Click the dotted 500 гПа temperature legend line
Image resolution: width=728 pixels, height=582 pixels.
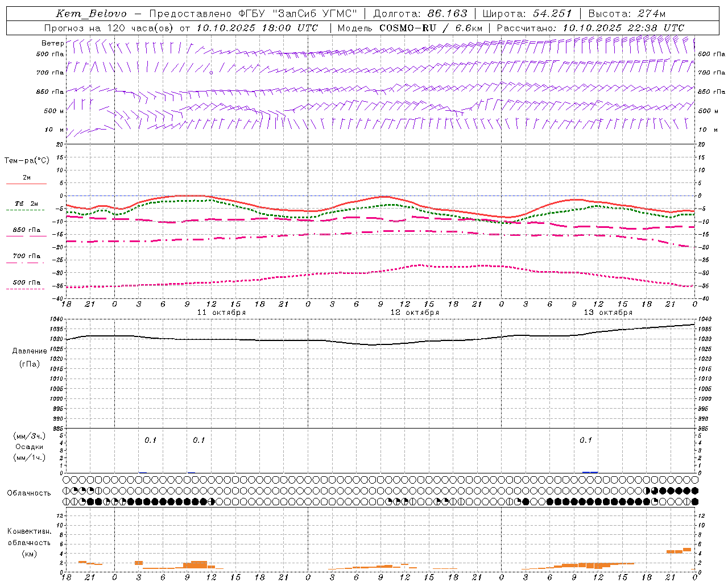pos(26,289)
